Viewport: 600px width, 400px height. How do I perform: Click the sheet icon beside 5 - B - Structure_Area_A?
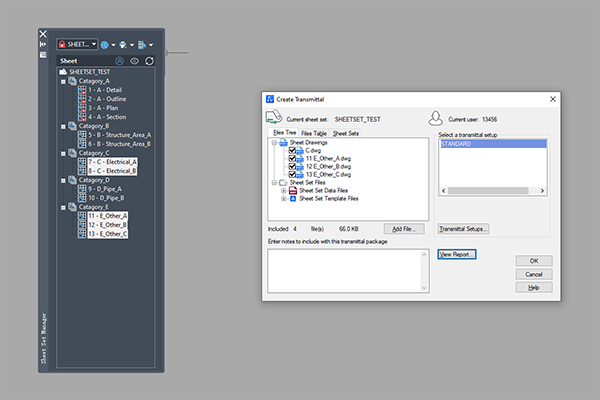click(x=82, y=135)
